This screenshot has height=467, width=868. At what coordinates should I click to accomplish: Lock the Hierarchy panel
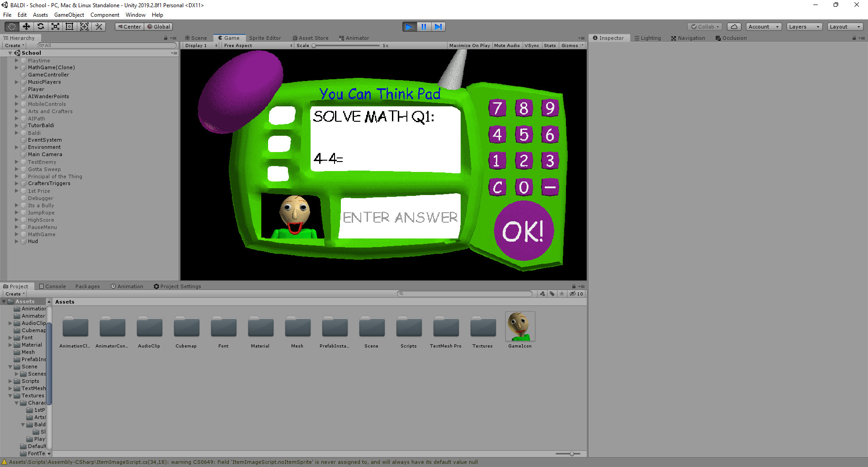(166, 38)
